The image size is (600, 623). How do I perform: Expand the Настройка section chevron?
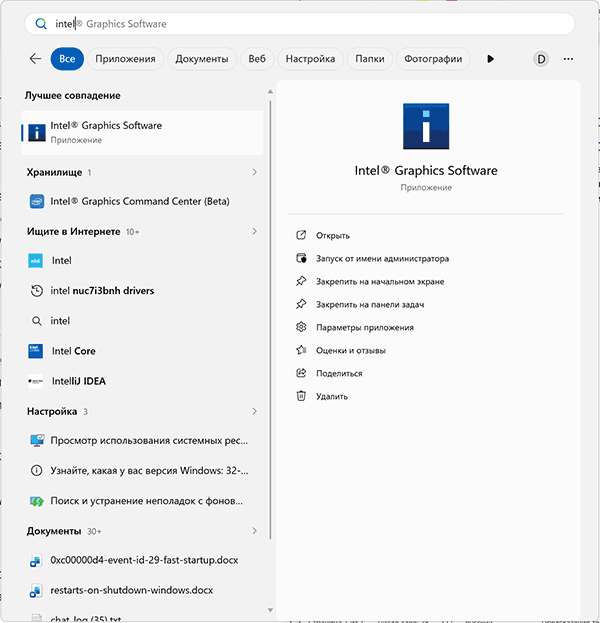coord(255,411)
